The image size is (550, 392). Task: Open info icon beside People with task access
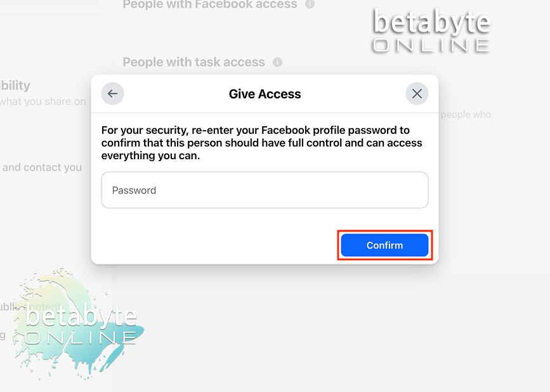pyautogui.click(x=277, y=62)
